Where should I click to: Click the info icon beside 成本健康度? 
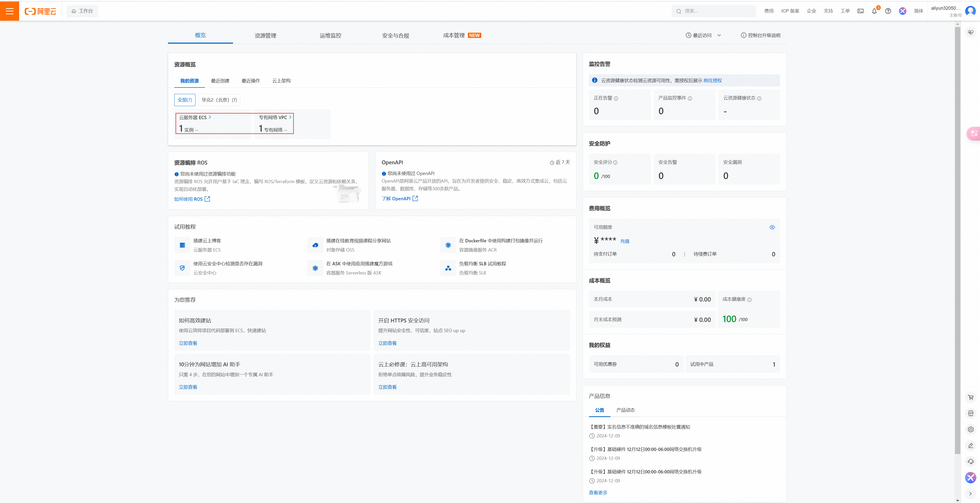pyautogui.click(x=750, y=300)
